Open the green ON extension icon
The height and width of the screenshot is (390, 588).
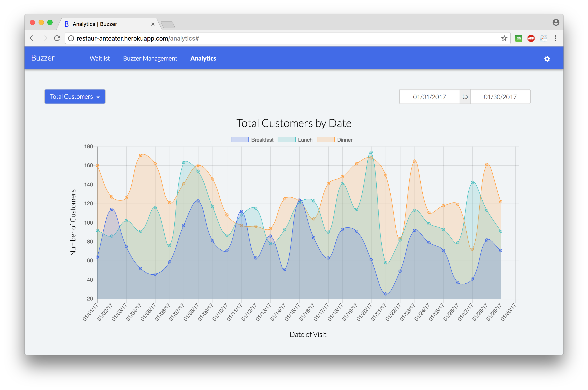[519, 38]
